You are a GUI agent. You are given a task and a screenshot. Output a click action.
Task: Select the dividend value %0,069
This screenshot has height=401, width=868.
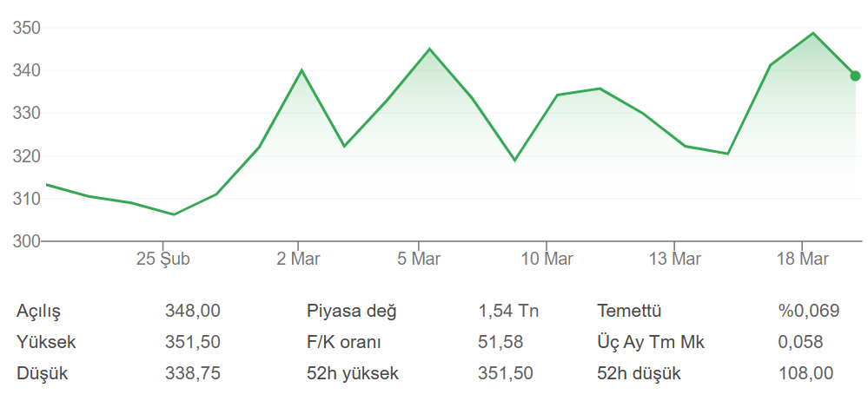pyautogui.click(x=809, y=311)
